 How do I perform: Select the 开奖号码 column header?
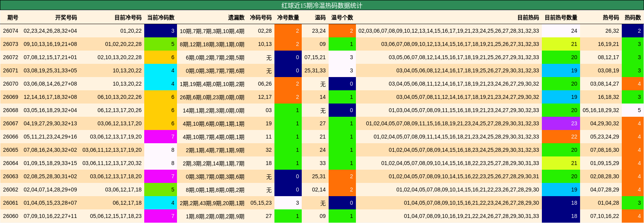pyautogui.click(x=66, y=18)
